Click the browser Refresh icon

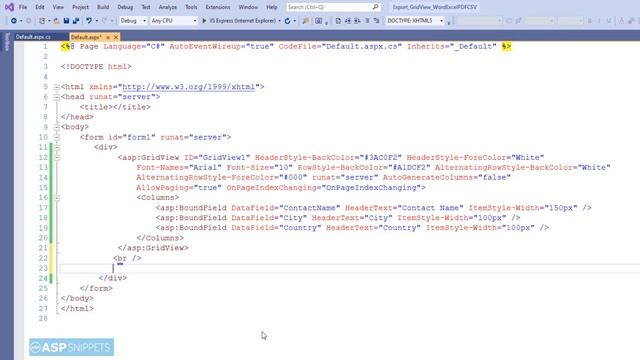click(x=287, y=21)
